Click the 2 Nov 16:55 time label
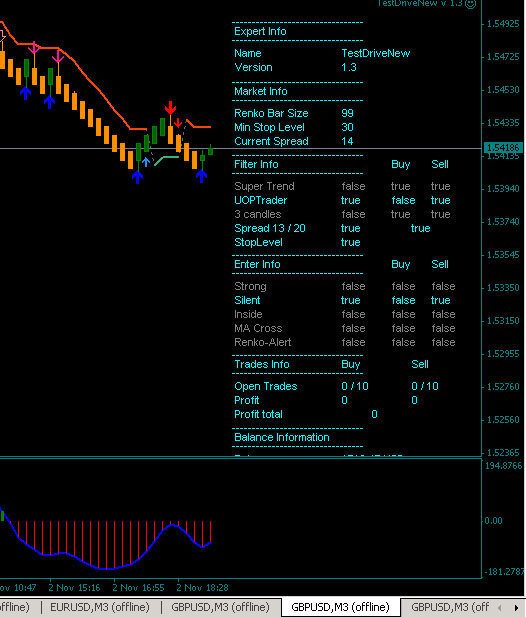This screenshot has height=617, width=526. [x=138, y=588]
